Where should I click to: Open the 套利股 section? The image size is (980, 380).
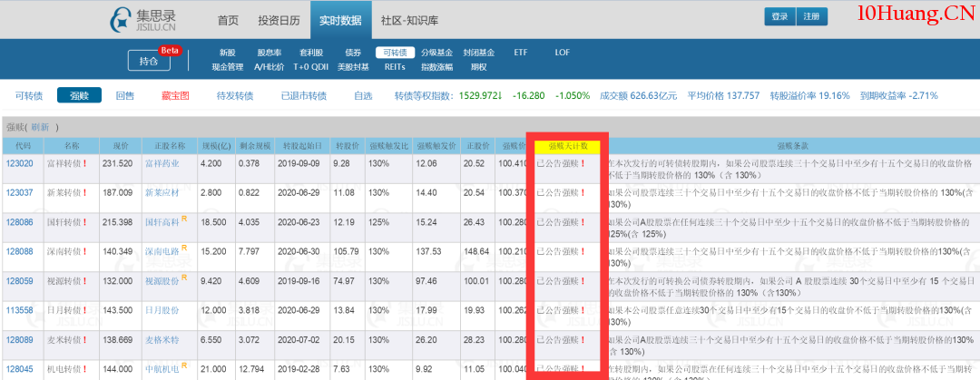point(311,53)
